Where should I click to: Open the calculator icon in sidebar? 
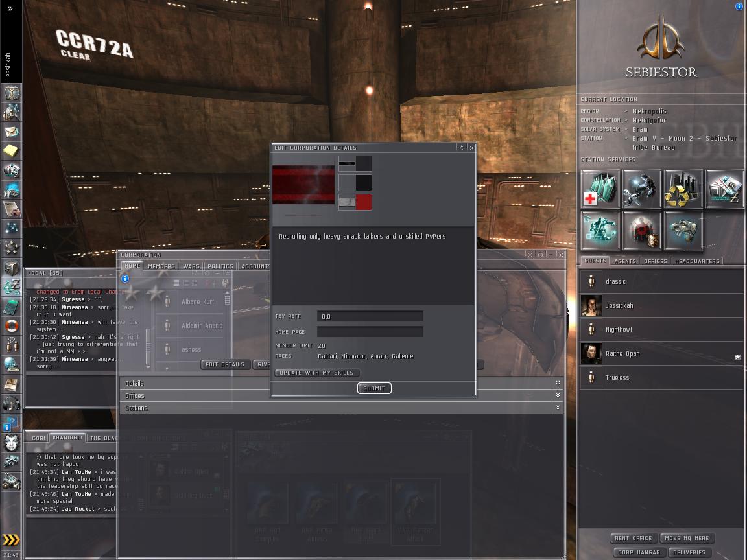pos(11,307)
